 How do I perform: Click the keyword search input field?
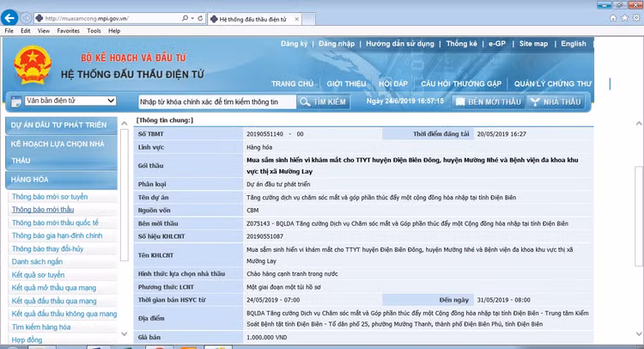[x=215, y=101]
